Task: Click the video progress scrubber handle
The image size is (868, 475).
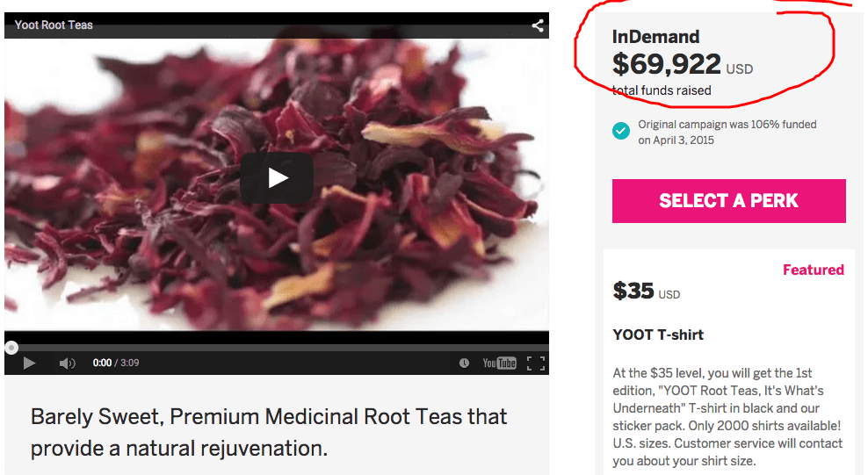Action: pyautogui.click(x=11, y=348)
